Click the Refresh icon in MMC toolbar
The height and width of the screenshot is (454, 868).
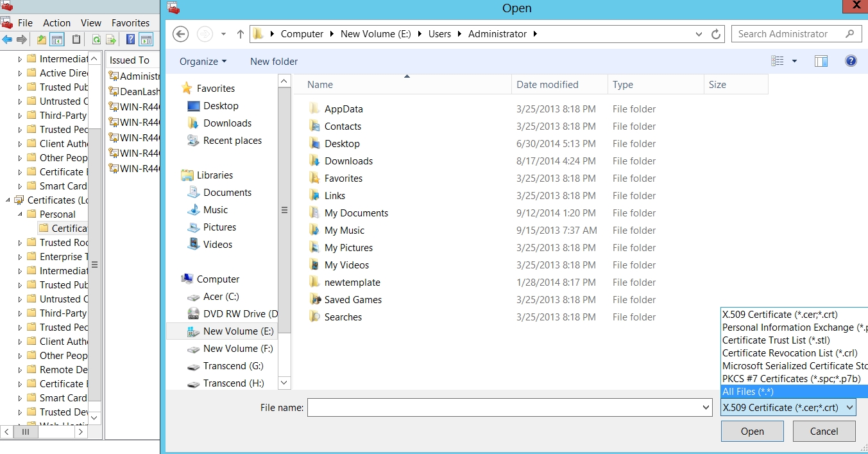coord(96,40)
